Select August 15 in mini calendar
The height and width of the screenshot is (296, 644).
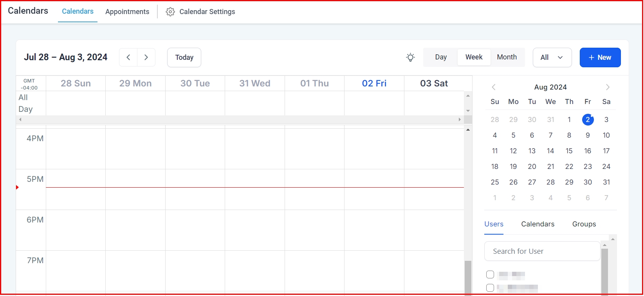pos(569,151)
